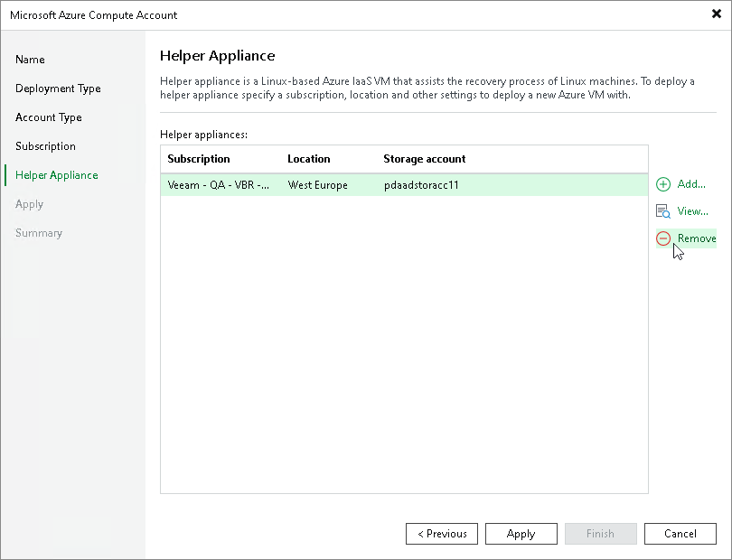The image size is (732, 560).
Task: Go to the Account Type step
Action: [49, 117]
